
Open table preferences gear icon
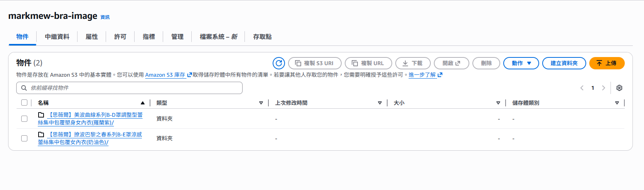[x=619, y=88]
